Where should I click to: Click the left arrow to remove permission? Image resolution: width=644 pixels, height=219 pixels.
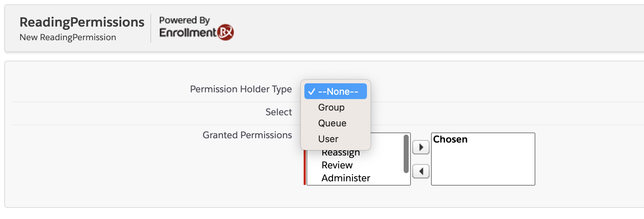point(421,171)
